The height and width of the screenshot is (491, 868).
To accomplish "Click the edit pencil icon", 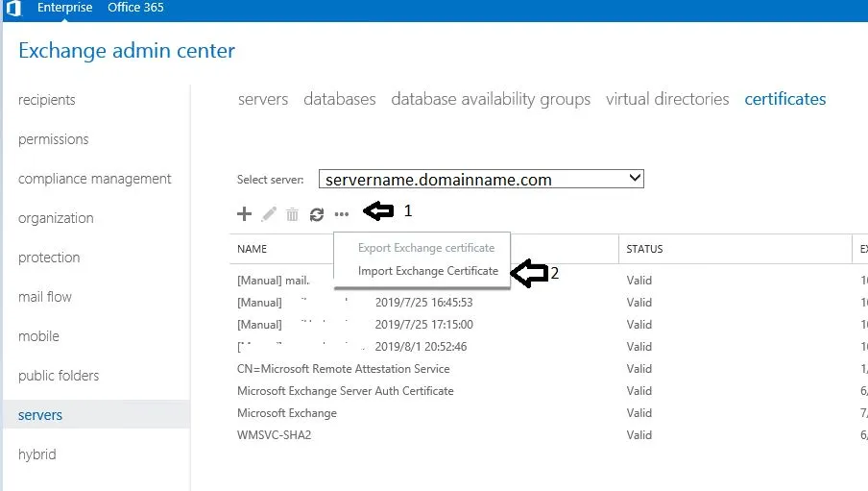I will (x=269, y=214).
